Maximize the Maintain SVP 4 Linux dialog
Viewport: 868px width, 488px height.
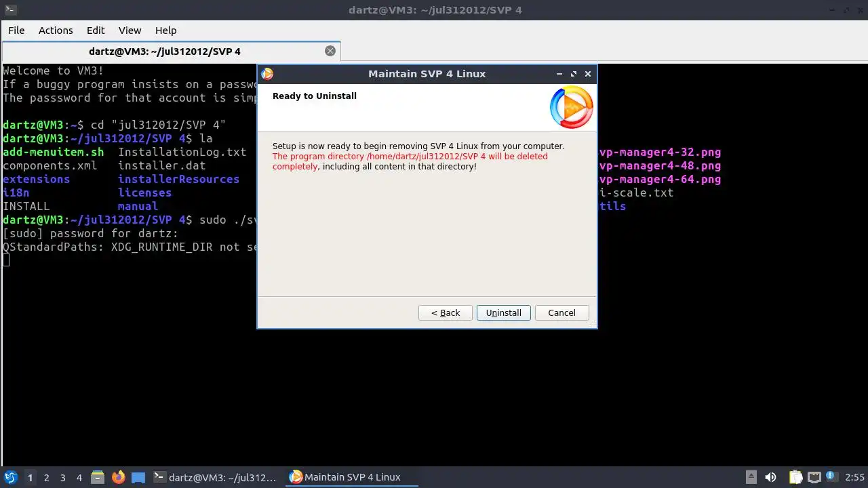click(574, 74)
